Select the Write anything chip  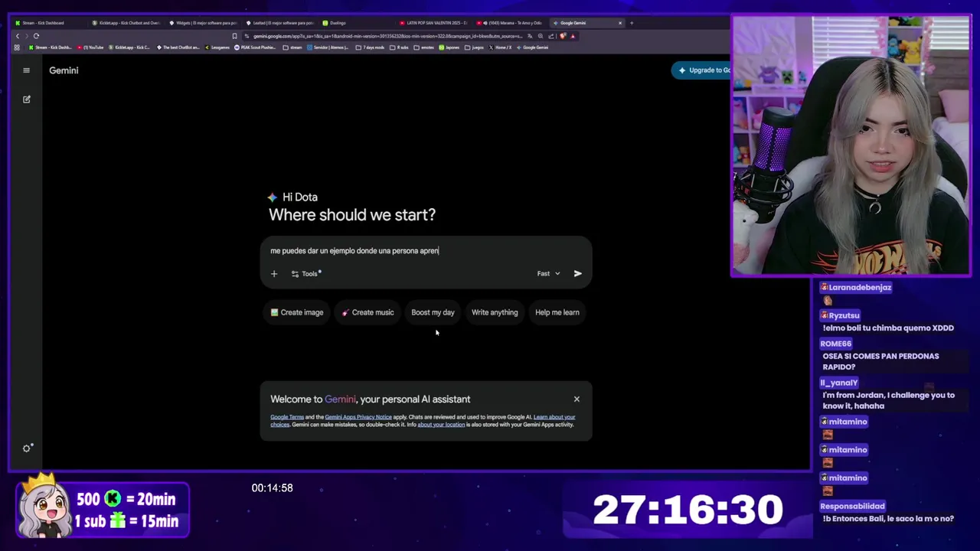(x=495, y=312)
